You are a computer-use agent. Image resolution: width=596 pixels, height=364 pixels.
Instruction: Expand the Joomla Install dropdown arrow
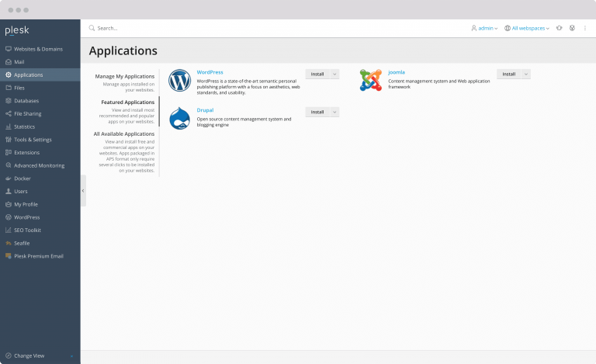pyautogui.click(x=526, y=75)
